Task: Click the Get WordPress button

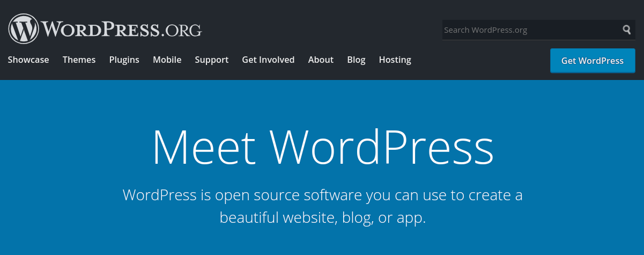Action: click(593, 61)
